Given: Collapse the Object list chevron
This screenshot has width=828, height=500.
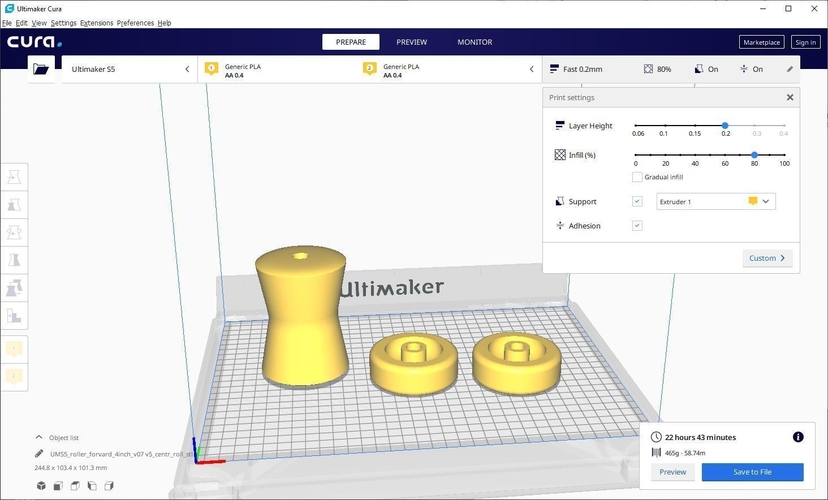Looking at the screenshot, I should pyautogui.click(x=39, y=437).
